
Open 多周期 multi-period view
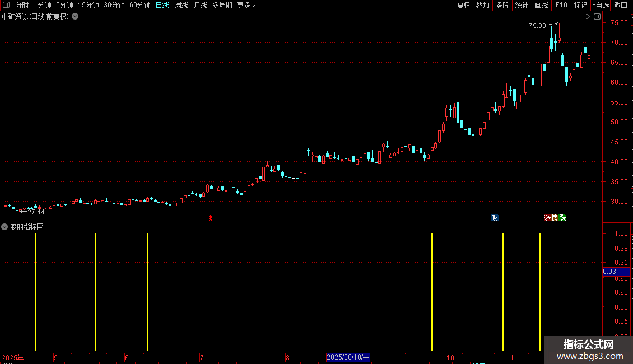[222, 5]
